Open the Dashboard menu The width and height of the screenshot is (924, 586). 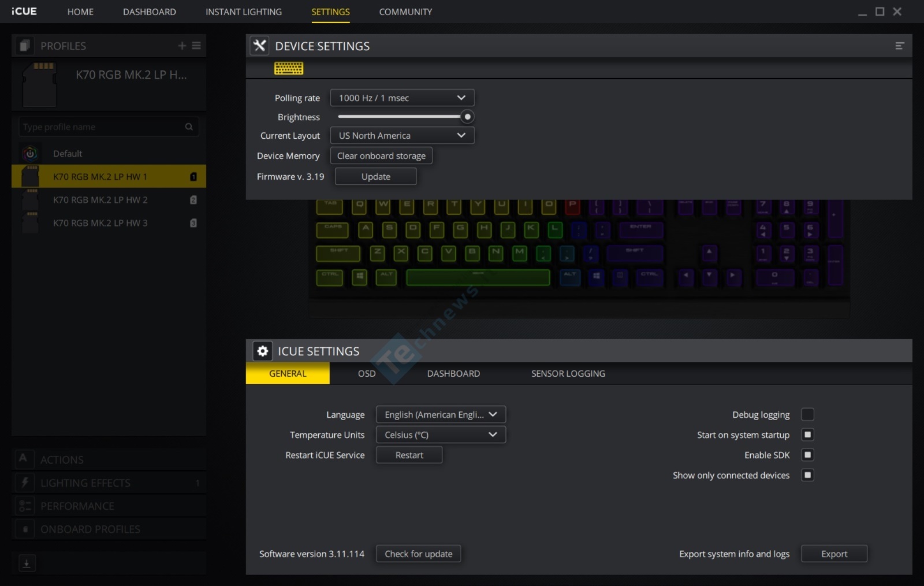pyautogui.click(x=150, y=12)
